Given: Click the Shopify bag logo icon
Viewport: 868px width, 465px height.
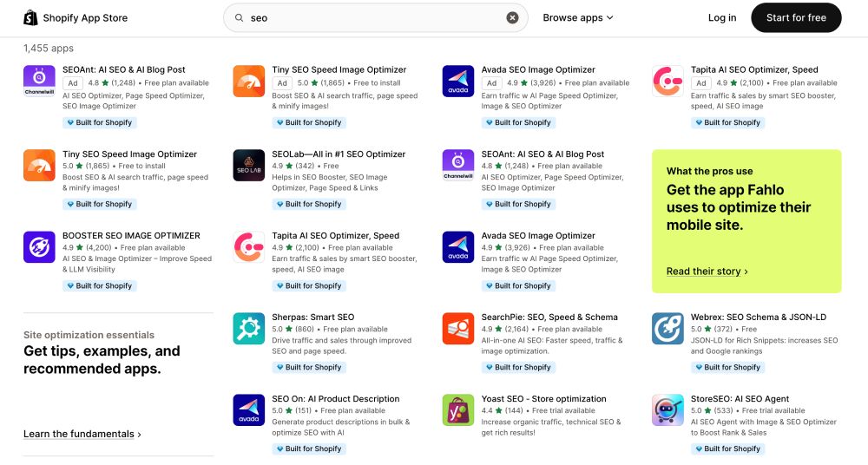Looking at the screenshot, I should tap(30, 17).
